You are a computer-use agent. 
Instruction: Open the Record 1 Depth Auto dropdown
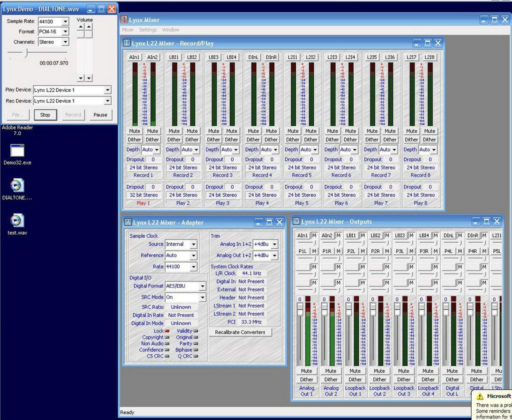[x=156, y=149]
